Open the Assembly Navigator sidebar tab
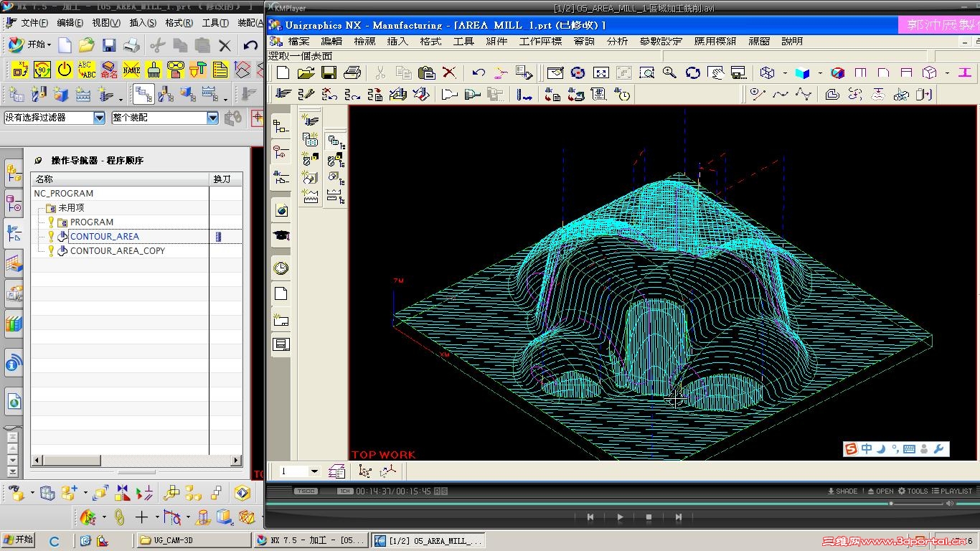 click(x=14, y=173)
